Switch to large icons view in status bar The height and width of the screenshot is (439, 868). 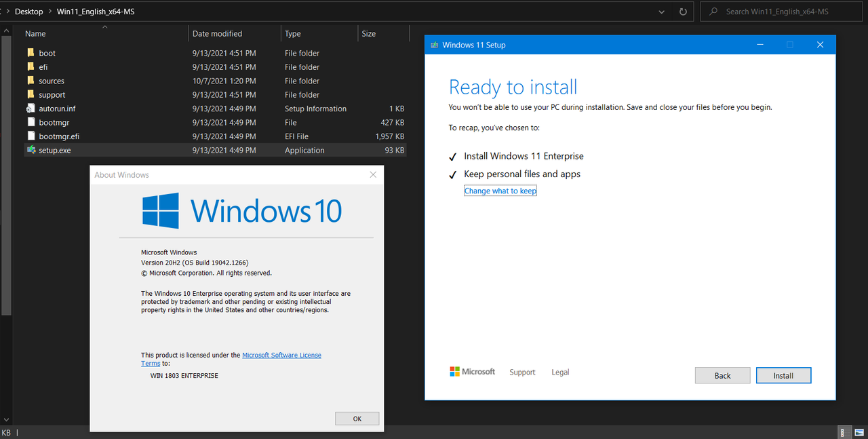coord(859,432)
